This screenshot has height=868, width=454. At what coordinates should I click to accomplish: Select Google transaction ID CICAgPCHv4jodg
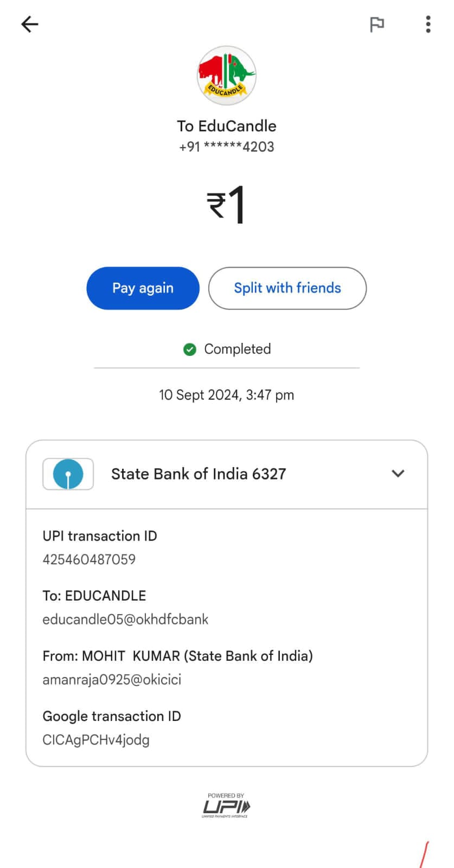[x=96, y=740]
